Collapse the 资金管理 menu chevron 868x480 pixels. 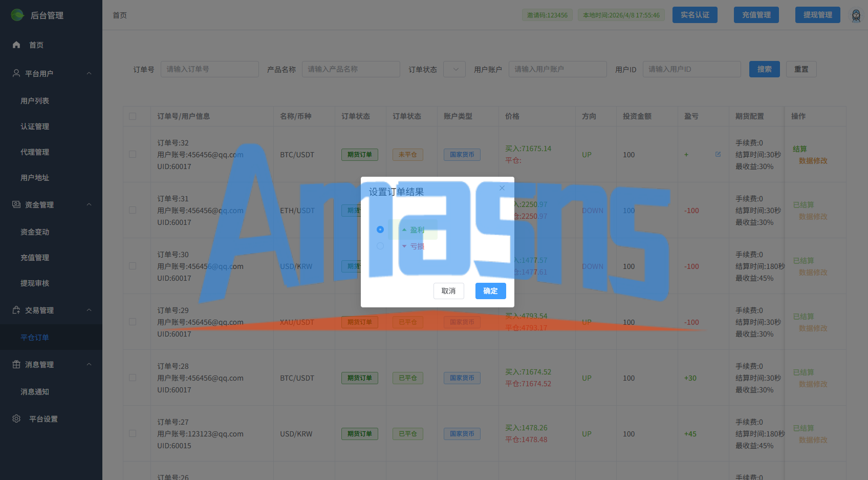click(x=89, y=204)
